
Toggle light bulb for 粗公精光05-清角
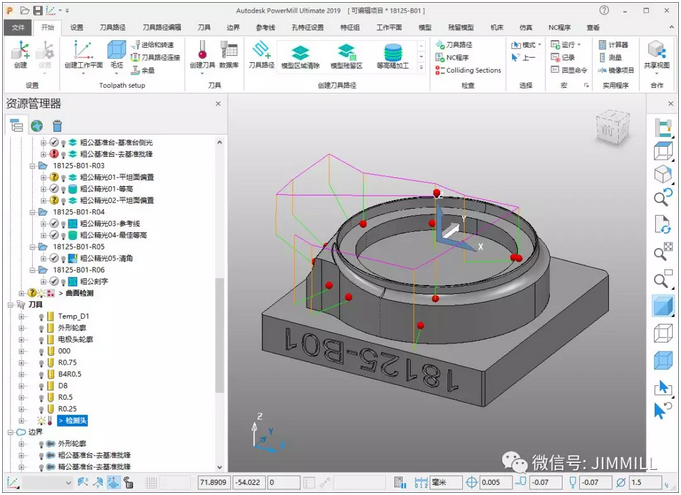coord(63,259)
